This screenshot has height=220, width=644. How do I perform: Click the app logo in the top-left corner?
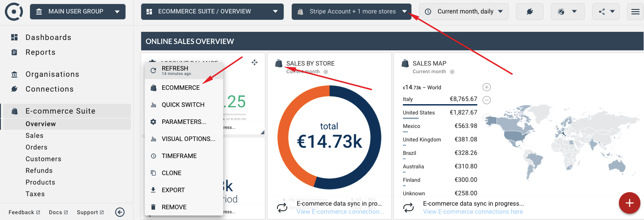pos(14,12)
